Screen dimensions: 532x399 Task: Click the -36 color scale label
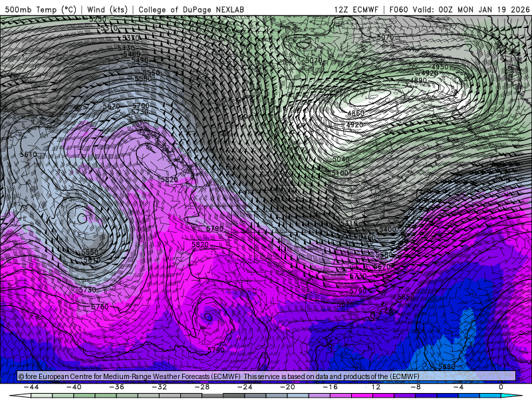coord(117,387)
